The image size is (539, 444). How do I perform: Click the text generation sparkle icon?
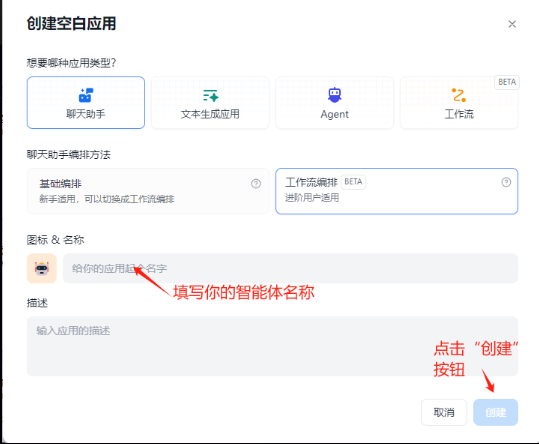210,96
